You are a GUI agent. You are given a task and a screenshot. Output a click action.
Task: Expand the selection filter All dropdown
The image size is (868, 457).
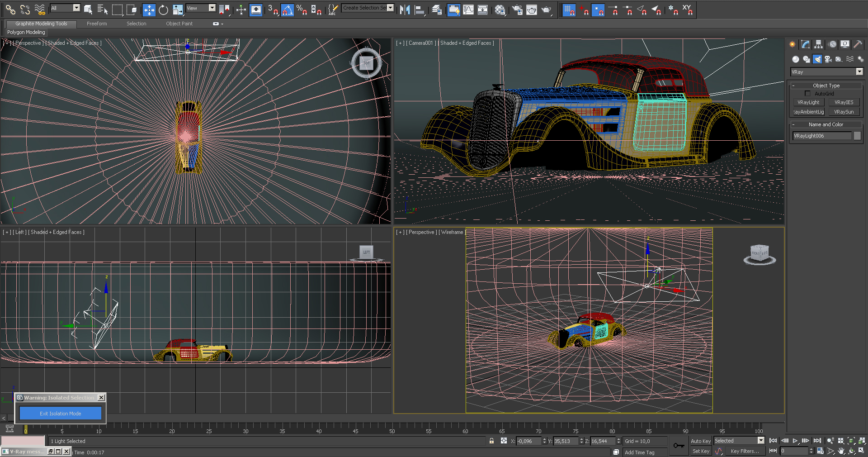pyautogui.click(x=76, y=8)
